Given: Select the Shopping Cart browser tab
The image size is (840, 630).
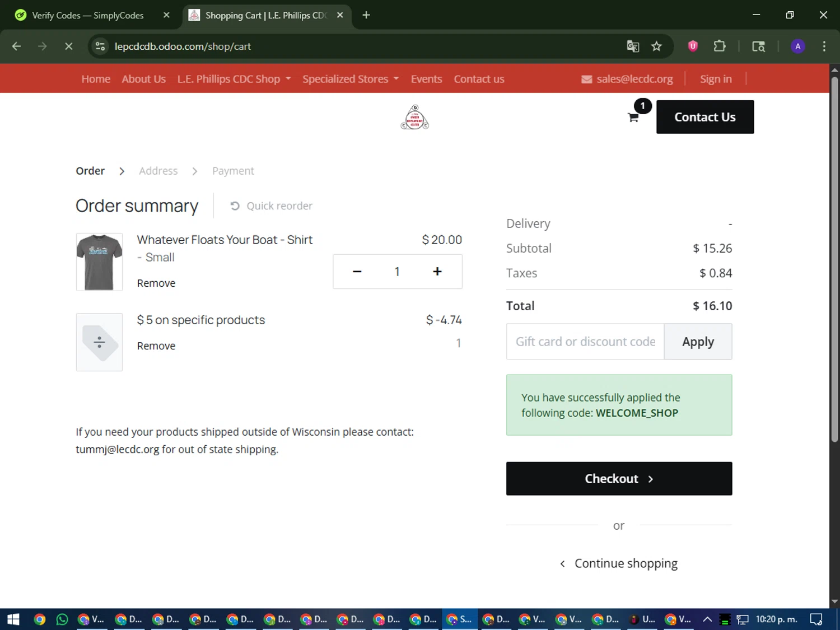Looking at the screenshot, I should click(266, 15).
